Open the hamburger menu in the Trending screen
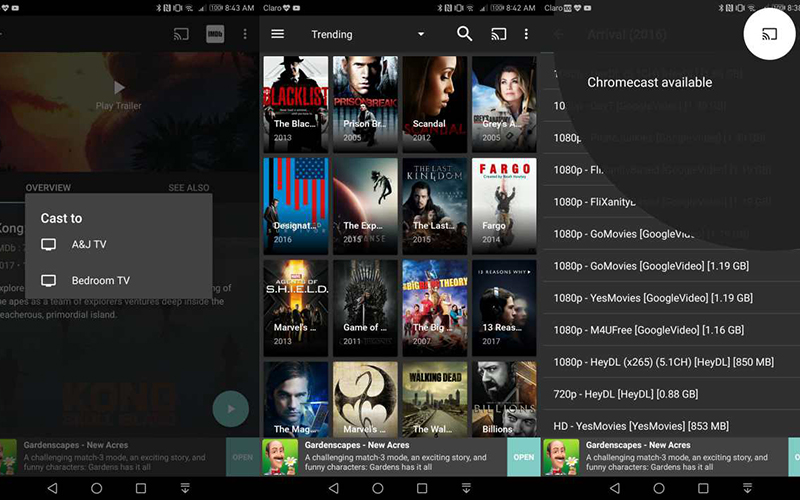This screenshot has height=500, width=800. (x=278, y=34)
